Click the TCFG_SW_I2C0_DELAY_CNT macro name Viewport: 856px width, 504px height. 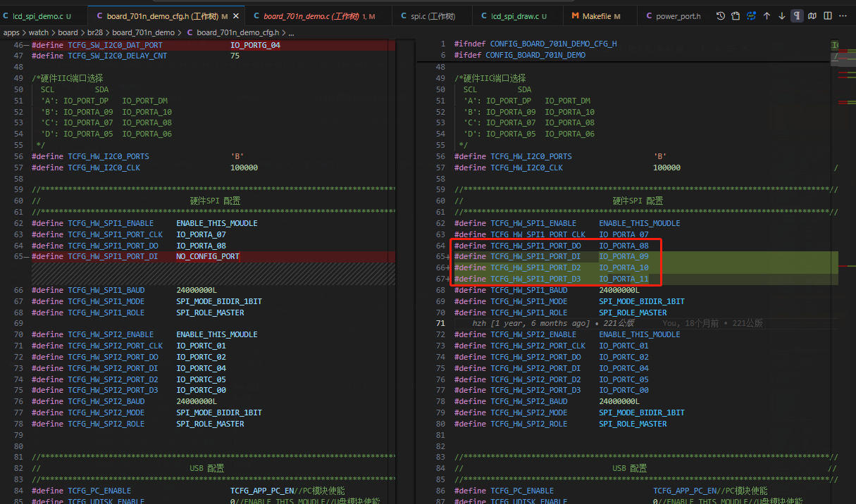[118, 56]
